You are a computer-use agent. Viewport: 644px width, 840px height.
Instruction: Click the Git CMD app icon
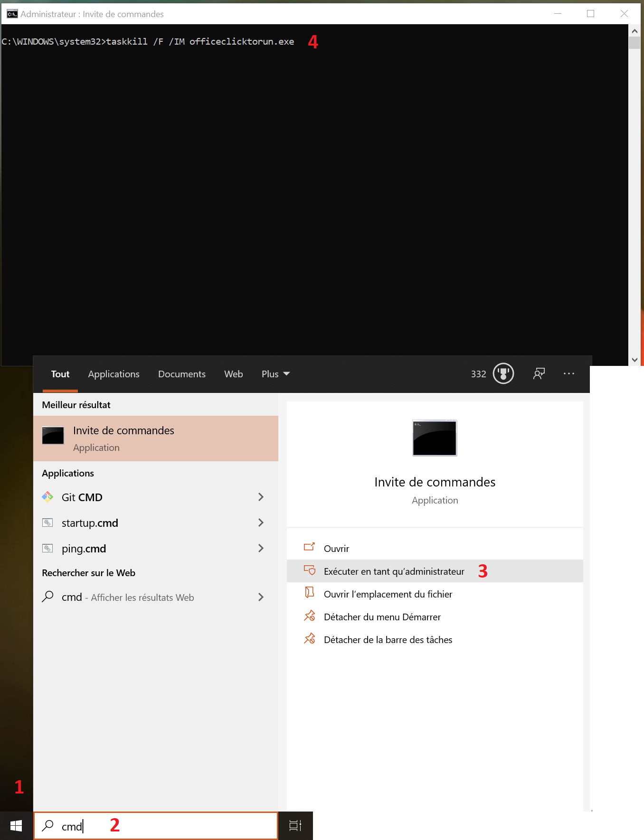(47, 497)
